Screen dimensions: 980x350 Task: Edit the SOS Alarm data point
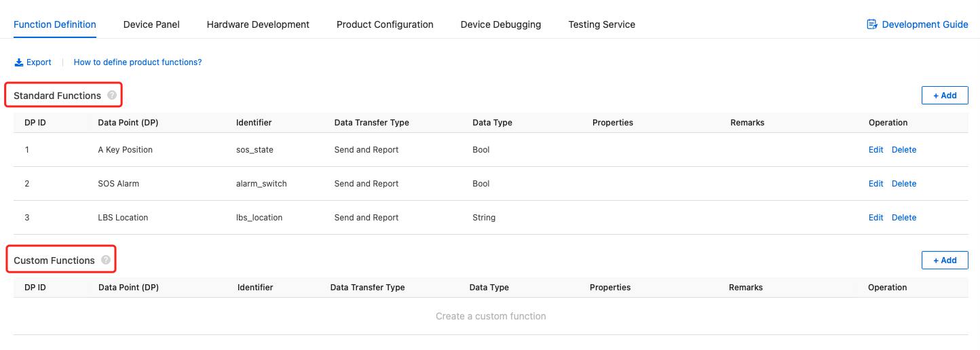point(876,184)
